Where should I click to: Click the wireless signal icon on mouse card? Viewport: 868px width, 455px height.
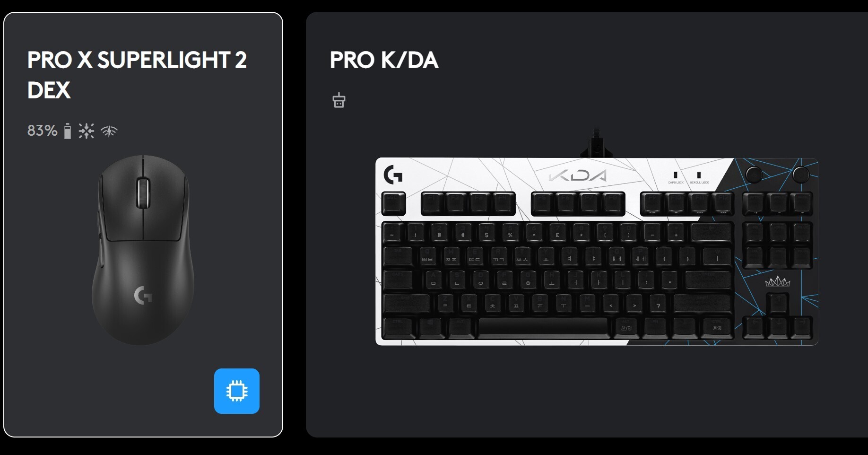[x=109, y=131]
